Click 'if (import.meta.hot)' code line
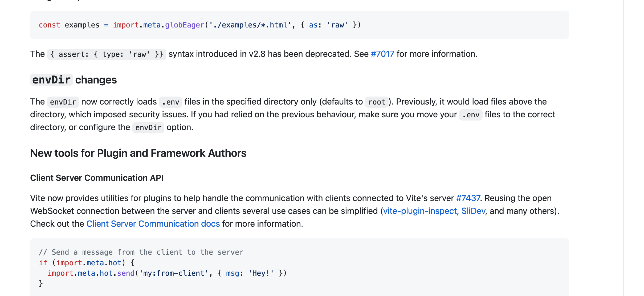Image resolution: width=644 pixels, height=296 pixels. (87, 263)
